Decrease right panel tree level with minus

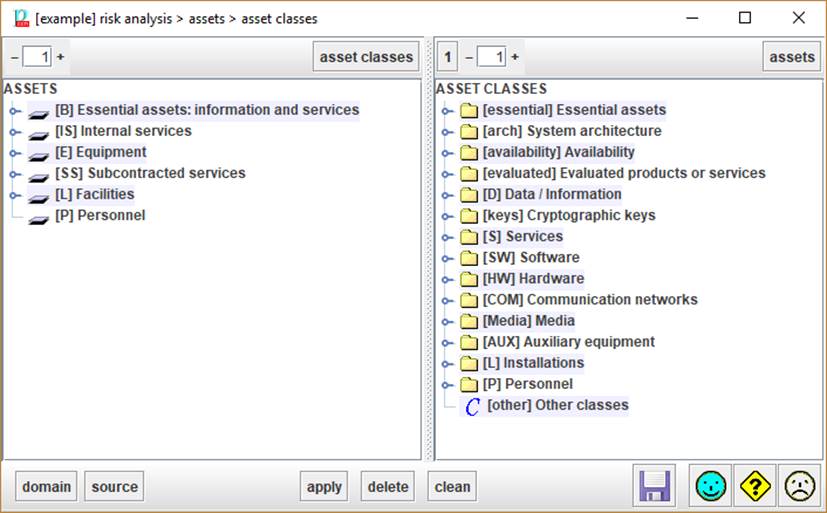469,57
